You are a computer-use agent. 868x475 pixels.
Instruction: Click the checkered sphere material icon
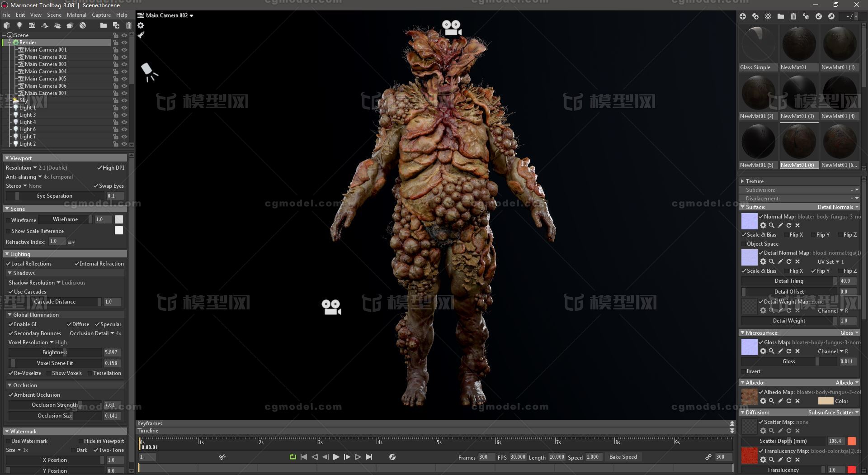[768, 16]
